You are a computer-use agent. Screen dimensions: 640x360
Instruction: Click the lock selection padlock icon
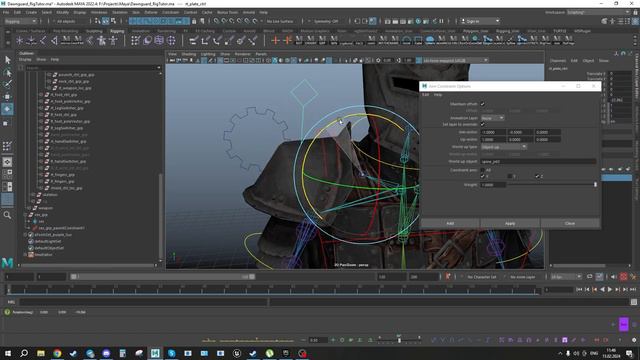[194, 21]
